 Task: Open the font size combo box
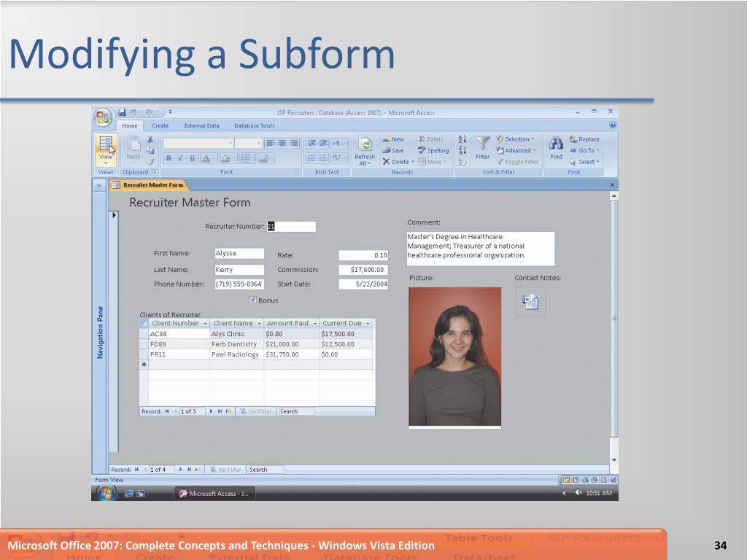248,143
